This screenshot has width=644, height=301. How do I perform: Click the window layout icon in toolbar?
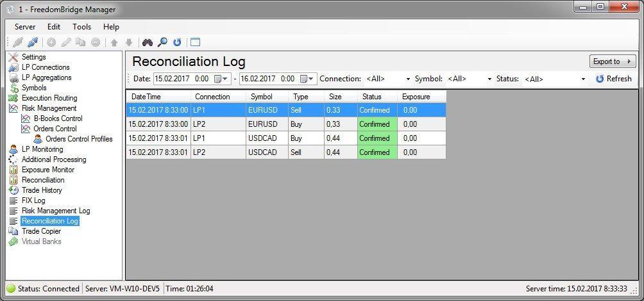click(x=195, y=42)
